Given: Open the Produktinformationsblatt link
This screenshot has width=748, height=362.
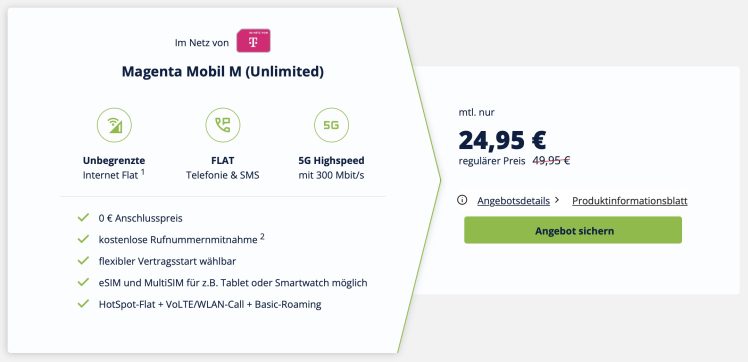Looking at the screenshot, I should tap(630, 201).
